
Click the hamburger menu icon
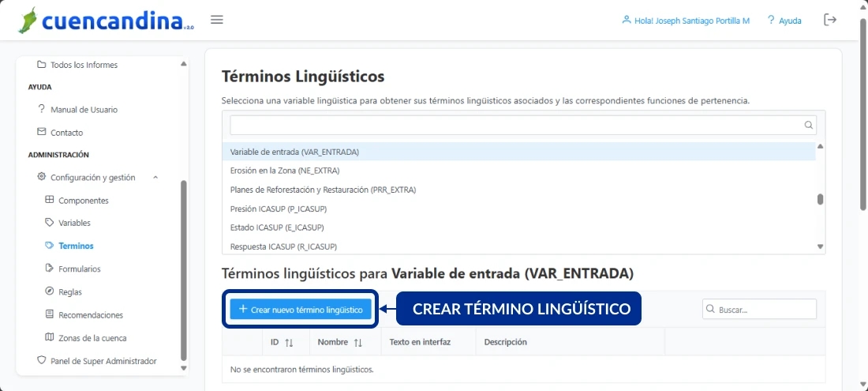217,20
